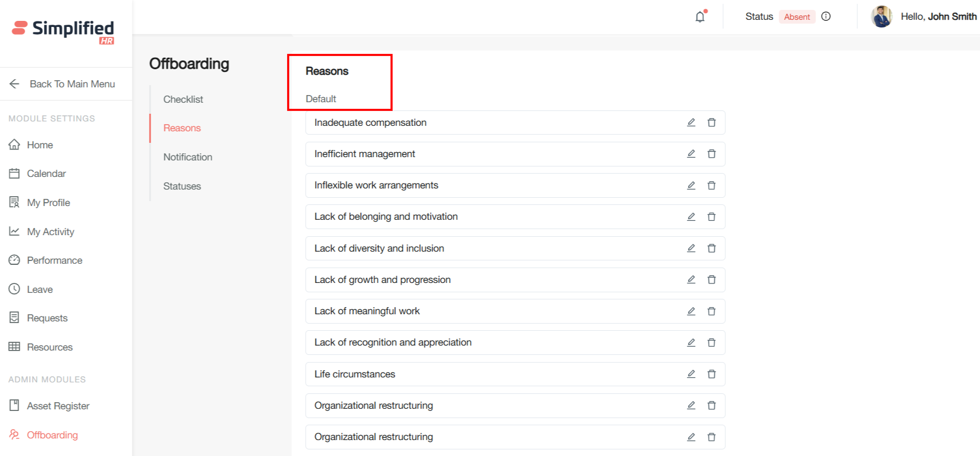
Task: Delete Lack of diversity and inclusion reason
Action: coord(711,248)
